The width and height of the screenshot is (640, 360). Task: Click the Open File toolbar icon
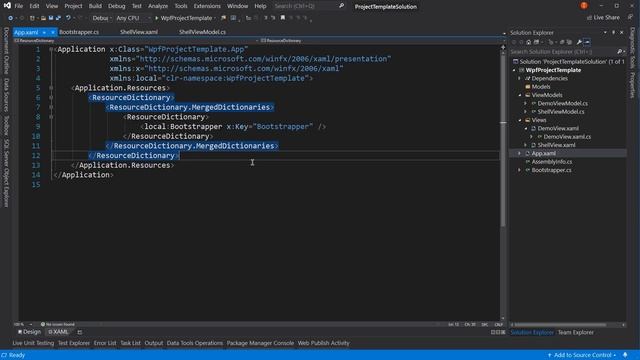coord(43,18)
